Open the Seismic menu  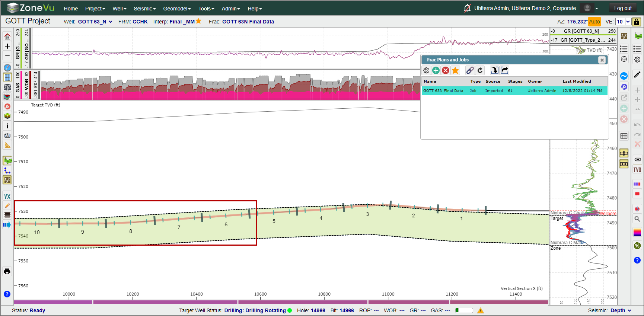pyautogui.click(x=145, y=9)
